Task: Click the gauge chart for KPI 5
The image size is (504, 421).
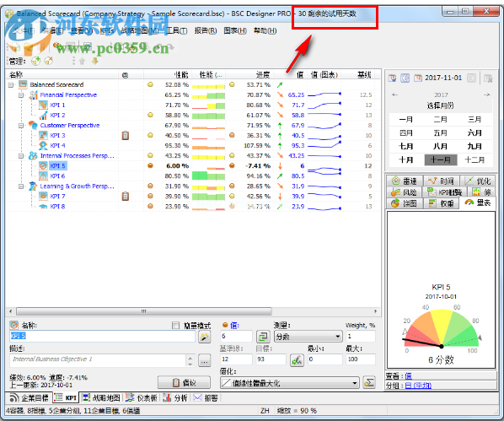Action: 441,328
